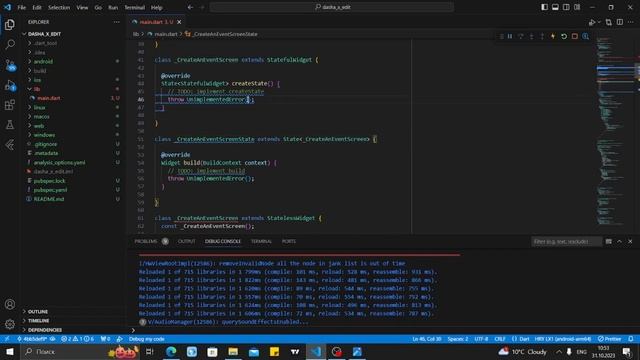Toggle Secondary Side Bar layout button
The width and height of the screenshot is (640, 360).
[566, 7]
